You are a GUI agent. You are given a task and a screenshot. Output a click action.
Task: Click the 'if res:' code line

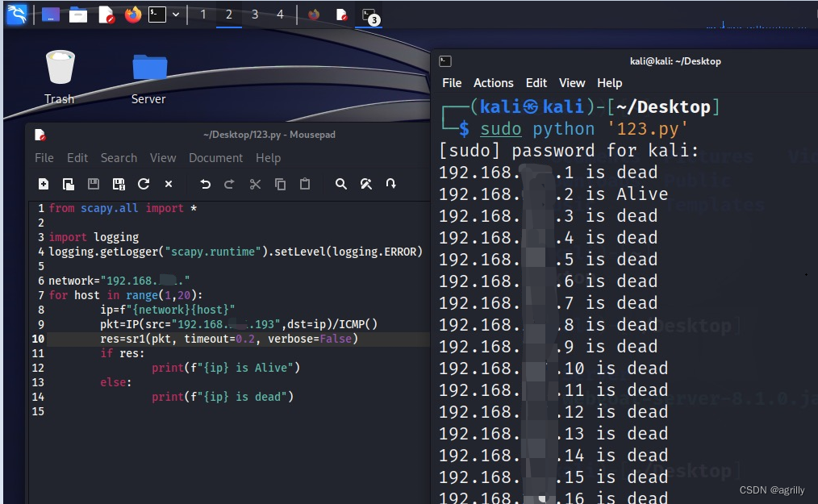(x=122, y=353)
